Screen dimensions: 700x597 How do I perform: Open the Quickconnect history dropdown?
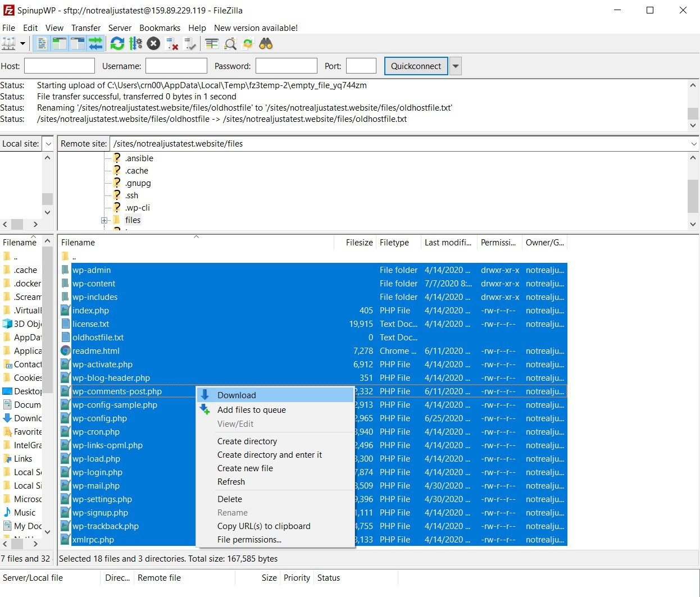(x=456, y=66)
